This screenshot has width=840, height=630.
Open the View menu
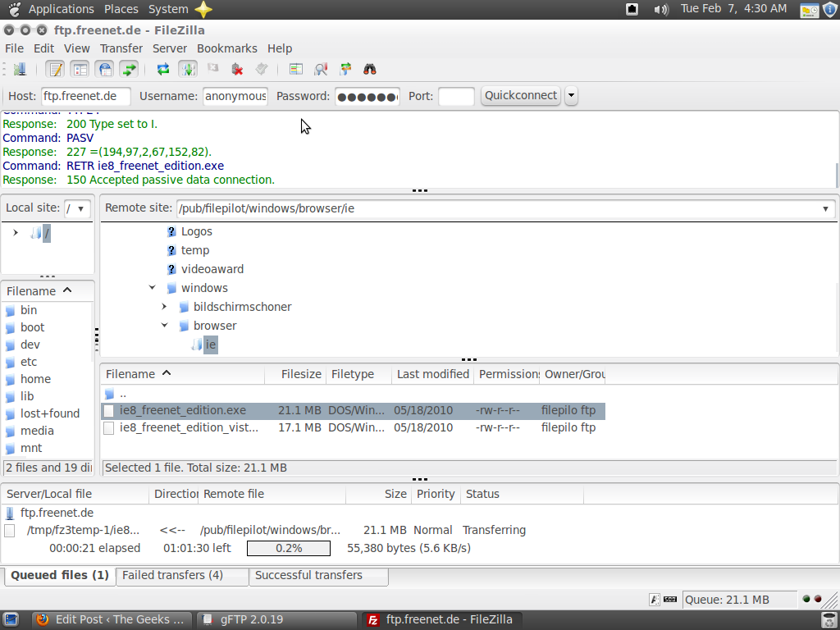(x=76, y=48)
